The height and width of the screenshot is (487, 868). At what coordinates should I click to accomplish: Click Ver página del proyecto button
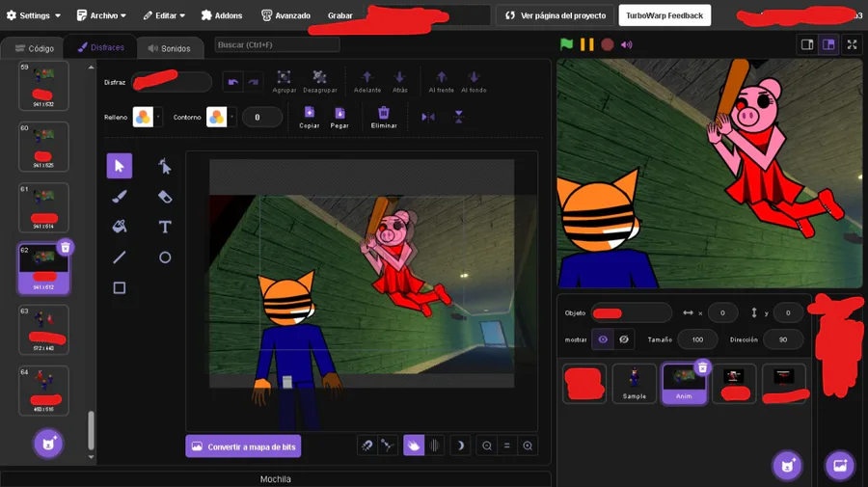556,15
